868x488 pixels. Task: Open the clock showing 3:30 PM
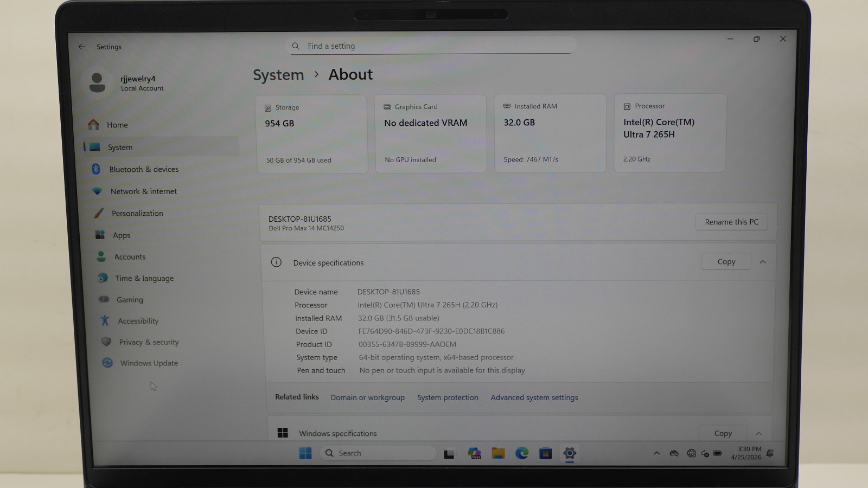point(746,453)
